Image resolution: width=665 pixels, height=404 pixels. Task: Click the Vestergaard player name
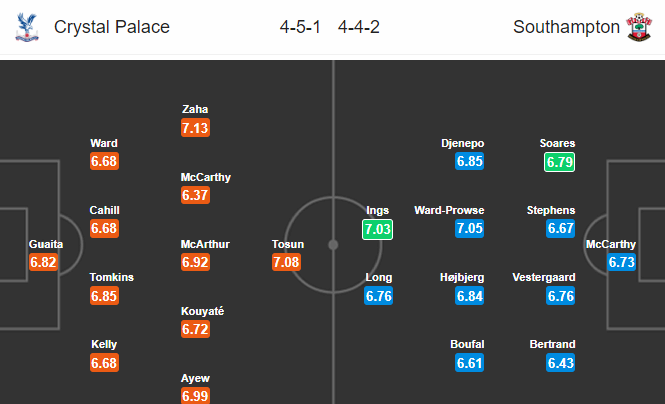(x=544, y=277)
